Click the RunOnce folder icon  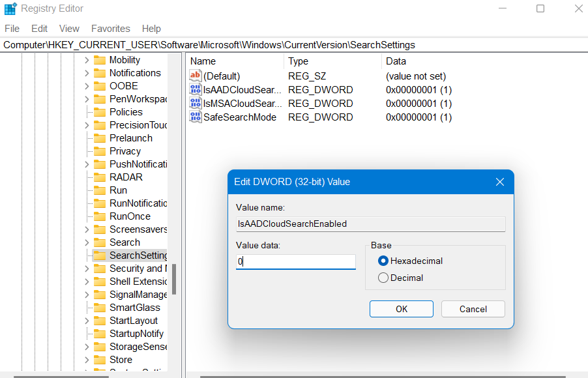pos(99,216)
